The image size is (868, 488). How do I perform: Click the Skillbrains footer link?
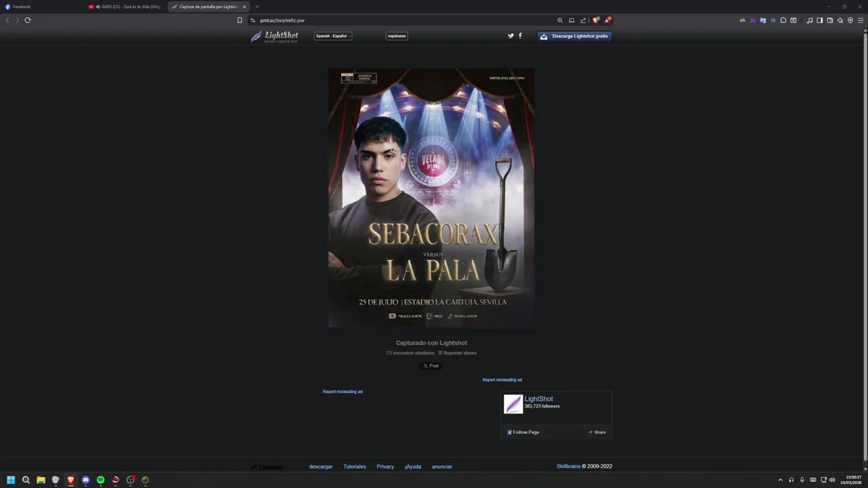pyautogui.click(x=568, y=466)
